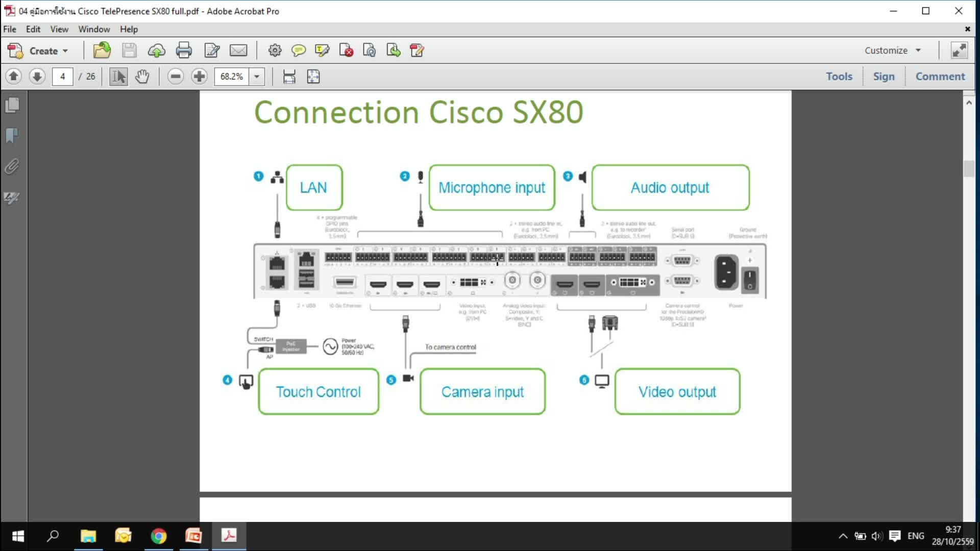Screen dimensions: 980x551
Task: Open the Tools pane
Action: 839,77
